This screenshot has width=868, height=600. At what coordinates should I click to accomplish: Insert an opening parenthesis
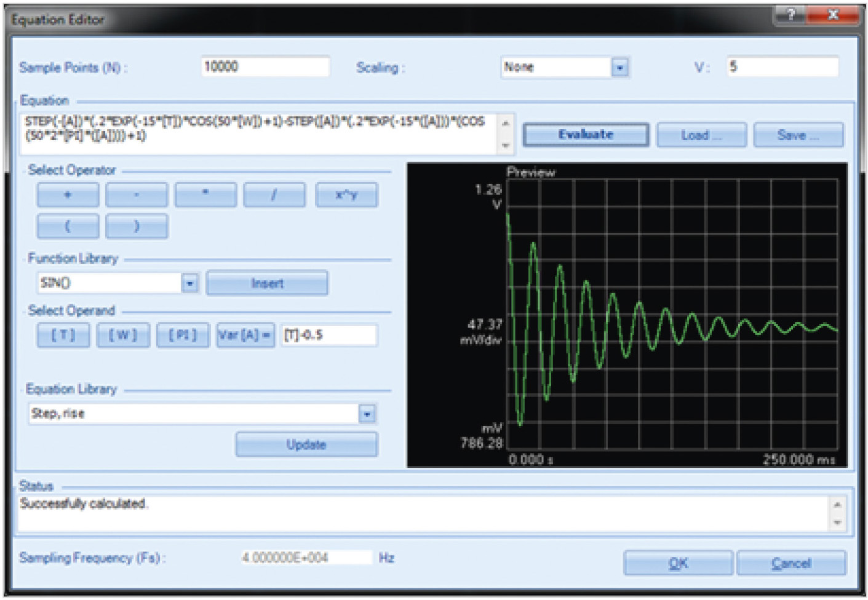click(x=68, y=226)
